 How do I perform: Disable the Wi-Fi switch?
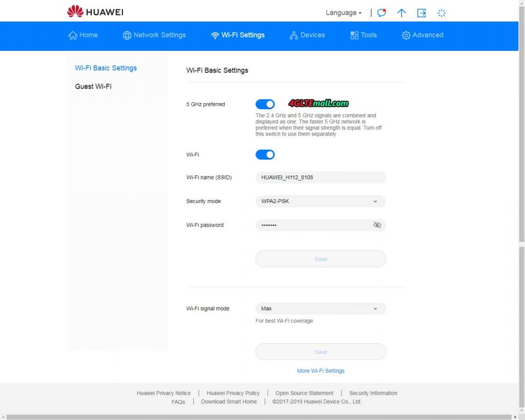point(265,154)
